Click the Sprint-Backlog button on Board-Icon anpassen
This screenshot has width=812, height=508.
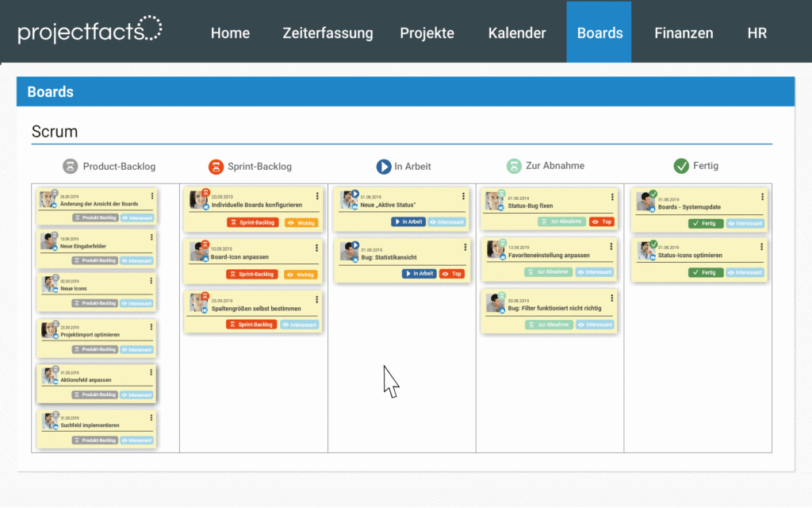pos(251,274)
